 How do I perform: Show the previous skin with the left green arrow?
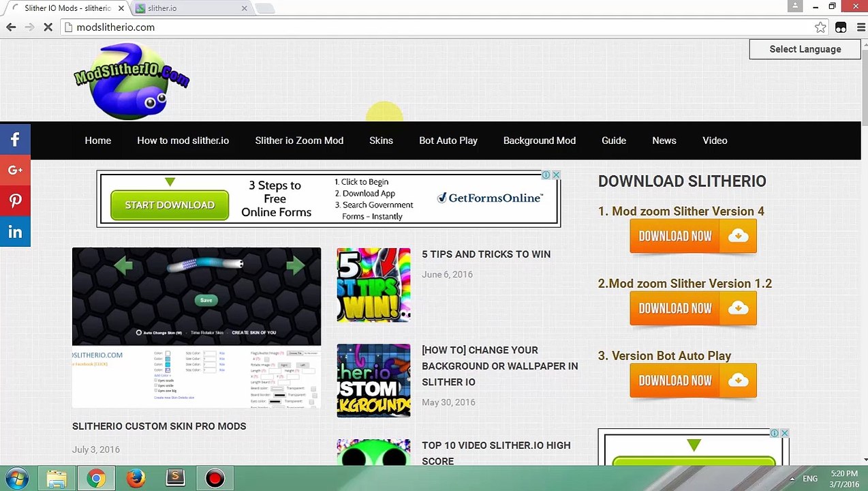click(x=123, y=265)
